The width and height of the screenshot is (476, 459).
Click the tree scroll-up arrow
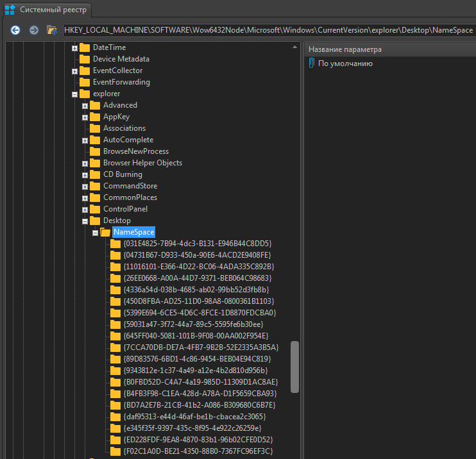(x=294, y=47)
